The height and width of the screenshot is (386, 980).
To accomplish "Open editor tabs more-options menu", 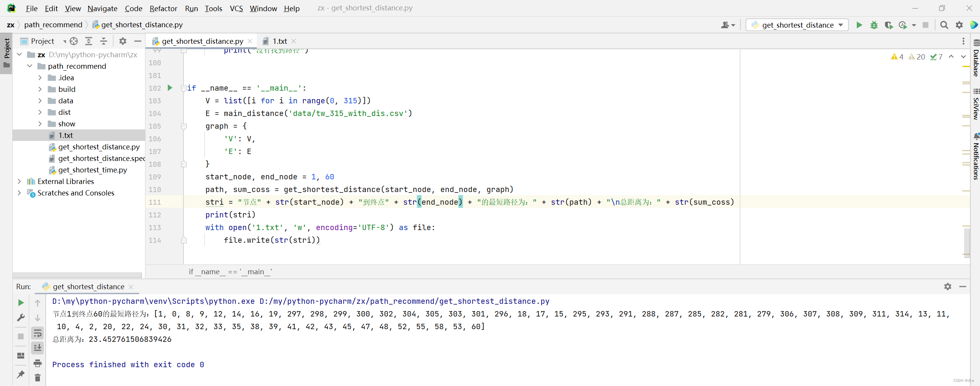I will point(963,41).
